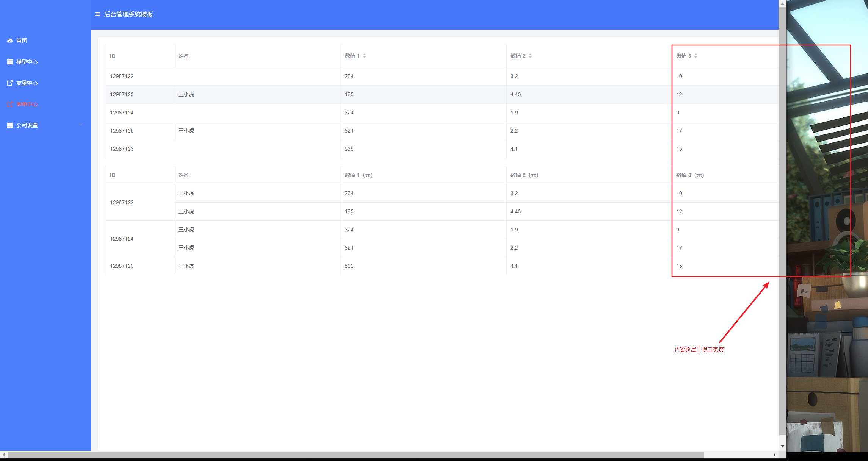Image resolution: width=868 pixels, height=461 pixels.
Task: Open the 变量中心 menu item
Action: (x=27, y=83)
